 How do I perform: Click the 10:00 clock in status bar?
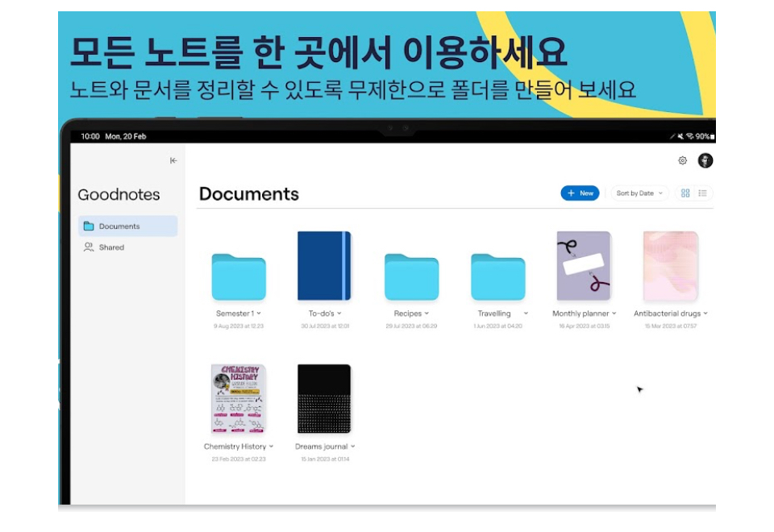[x=90, y=136]
